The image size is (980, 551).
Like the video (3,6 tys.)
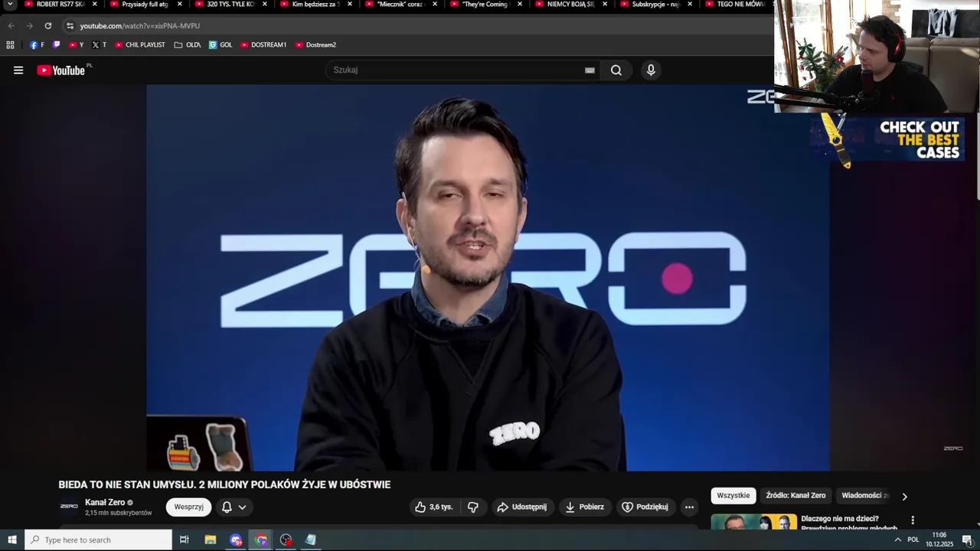coord(434,507)
